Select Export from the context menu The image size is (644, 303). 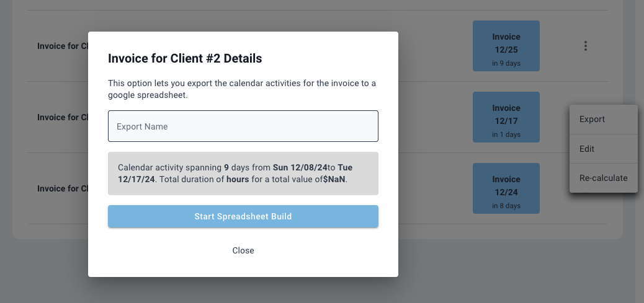click(592, 119)
